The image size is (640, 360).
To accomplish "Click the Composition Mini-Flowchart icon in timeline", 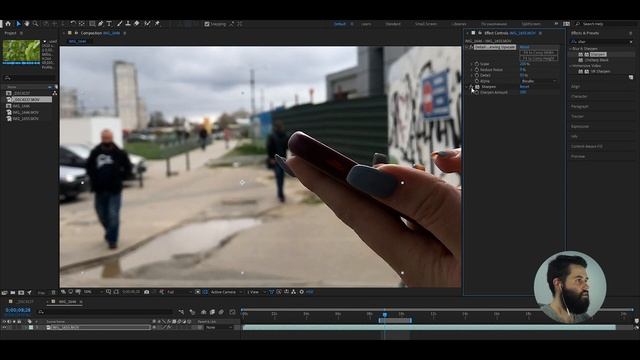I will pos(181,312).
